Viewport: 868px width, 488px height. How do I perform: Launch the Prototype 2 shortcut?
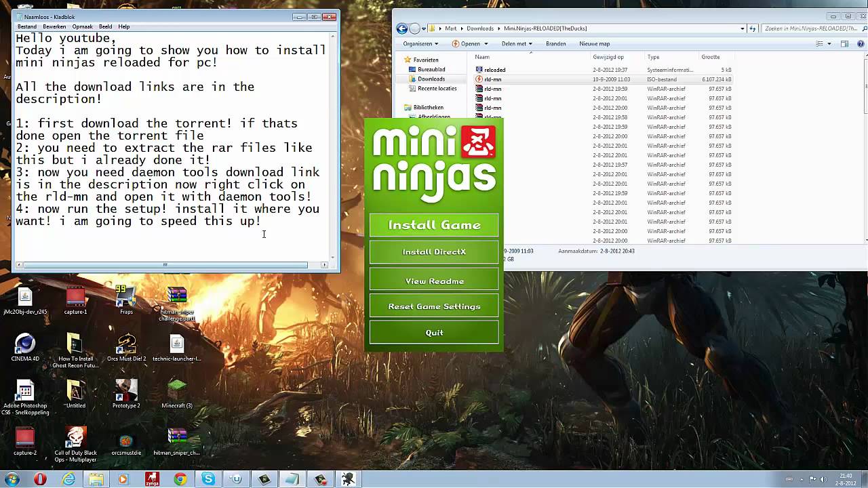coord(126,394)
